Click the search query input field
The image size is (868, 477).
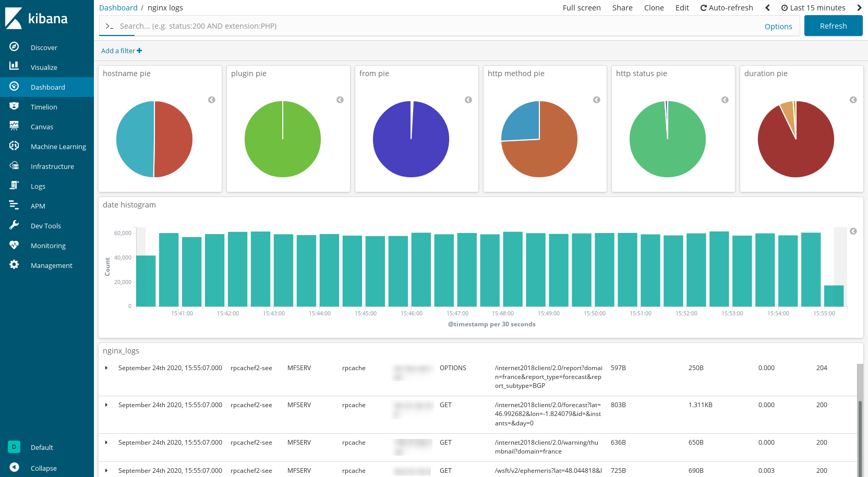[x=417, y=26]
